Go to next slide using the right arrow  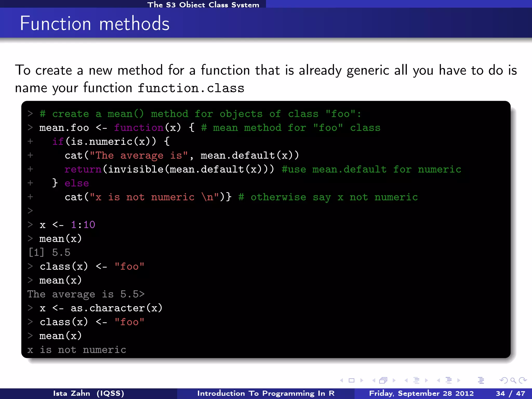[362, 381]
